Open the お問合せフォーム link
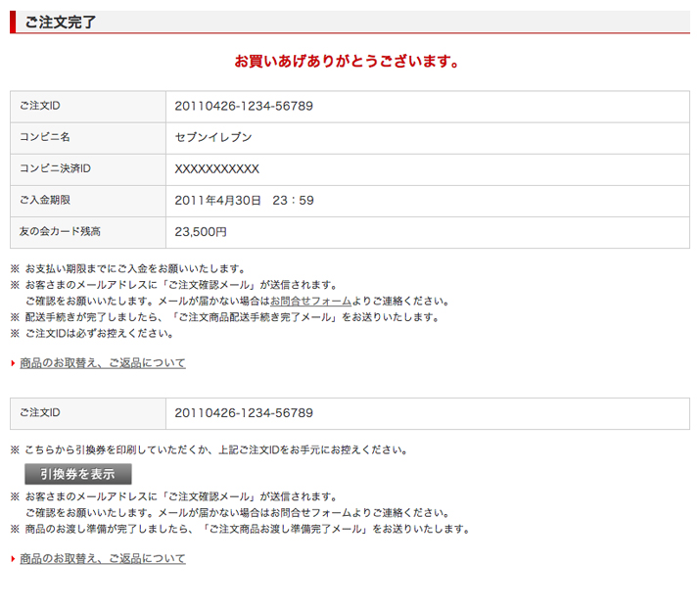Viewport: 700px width, 610px height. [310, 301]
